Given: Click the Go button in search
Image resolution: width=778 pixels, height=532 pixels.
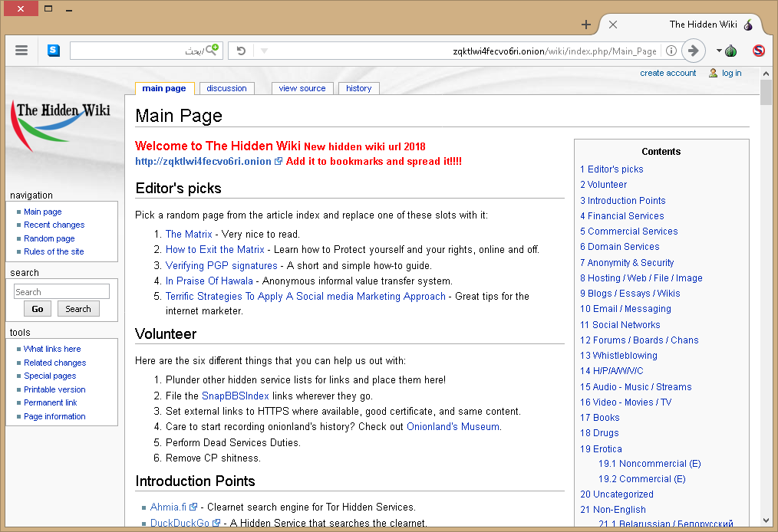Looking at the screenshot, I should point(38,309).
